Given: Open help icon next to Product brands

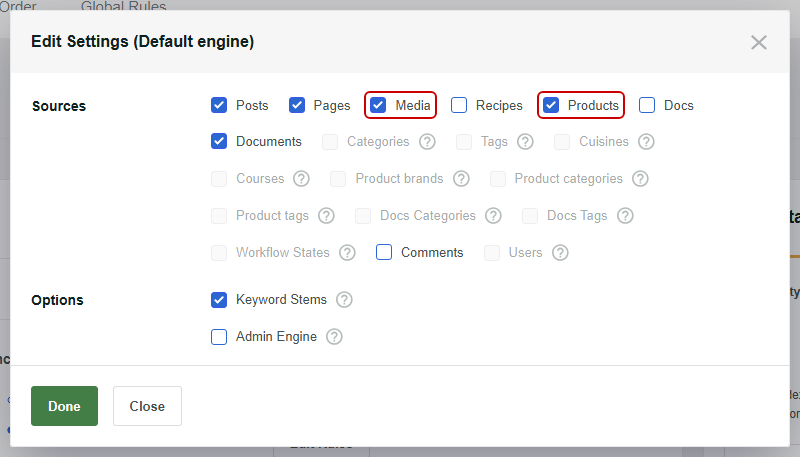Looking at the screenshot, I should (461, 179).
